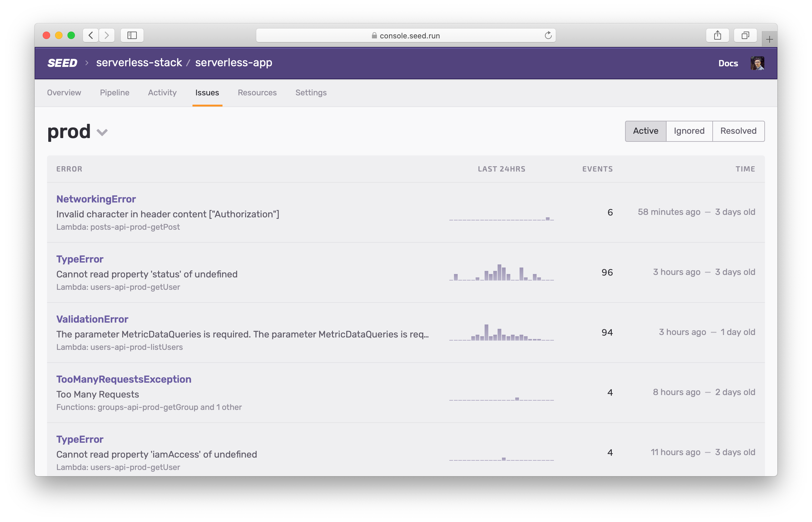
Task: Go to the Resources tab
Action: point(257,93)
